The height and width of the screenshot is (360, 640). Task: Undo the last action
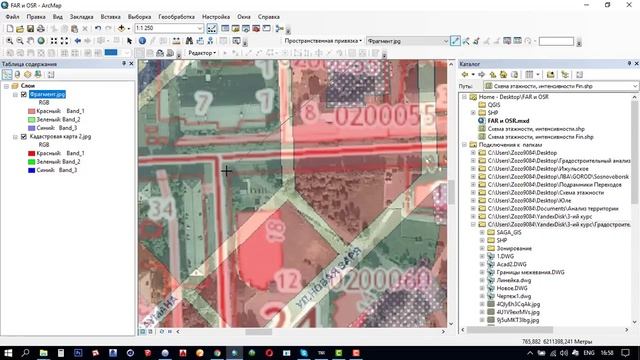click(x=98, y=29)
